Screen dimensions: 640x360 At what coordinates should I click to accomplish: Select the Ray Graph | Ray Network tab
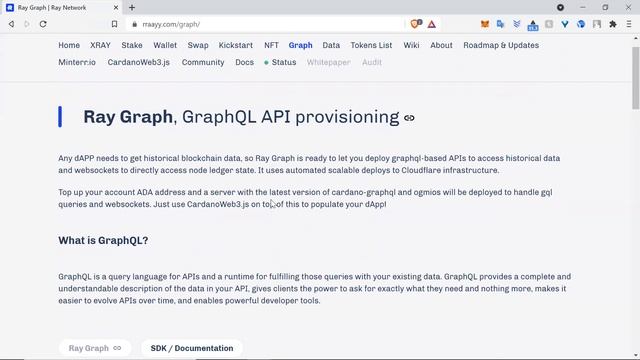(61, 7)
